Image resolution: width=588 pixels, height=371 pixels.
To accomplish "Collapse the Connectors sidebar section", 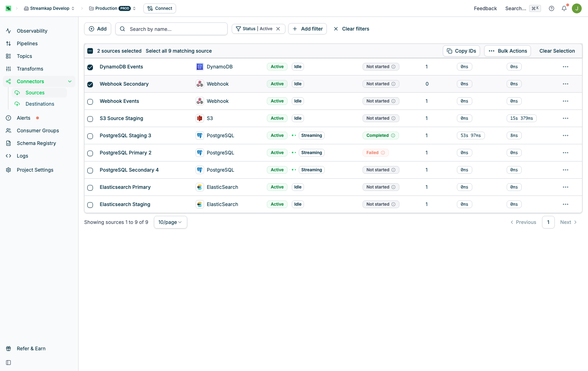I will coord(70,81).
